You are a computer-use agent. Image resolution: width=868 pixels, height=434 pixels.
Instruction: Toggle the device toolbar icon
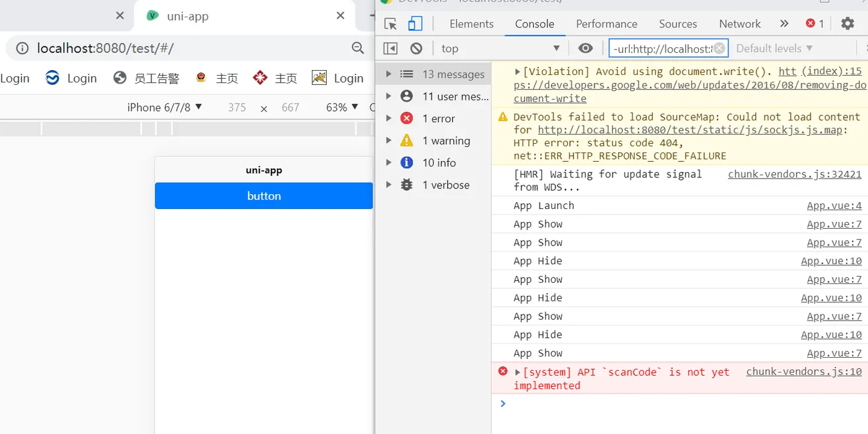click(415, 24)
